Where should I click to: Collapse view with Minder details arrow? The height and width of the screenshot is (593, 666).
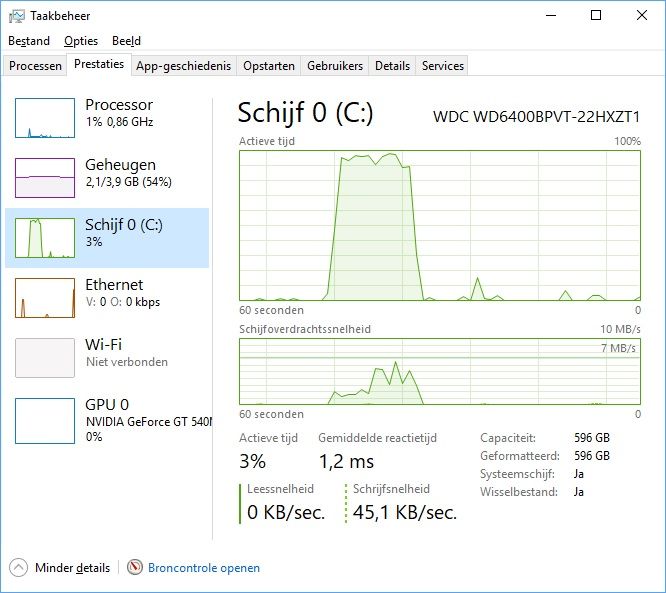(x=18, y=568)
